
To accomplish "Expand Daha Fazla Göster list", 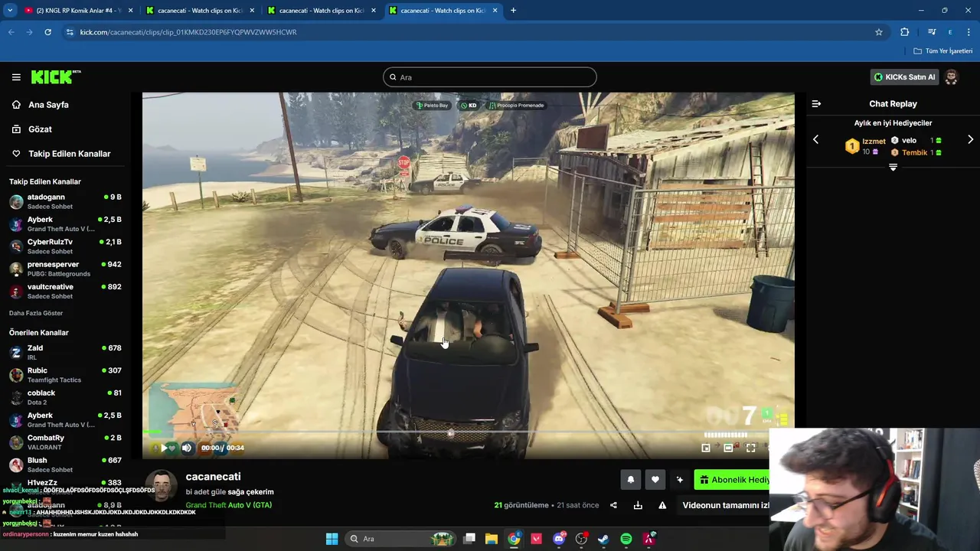I will pyautogui.click(x=36, y=313).
